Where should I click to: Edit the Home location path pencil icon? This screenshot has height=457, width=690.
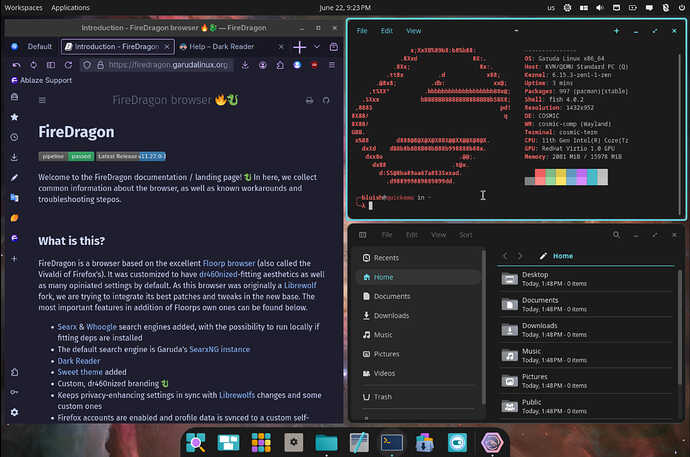coord(543,256)
